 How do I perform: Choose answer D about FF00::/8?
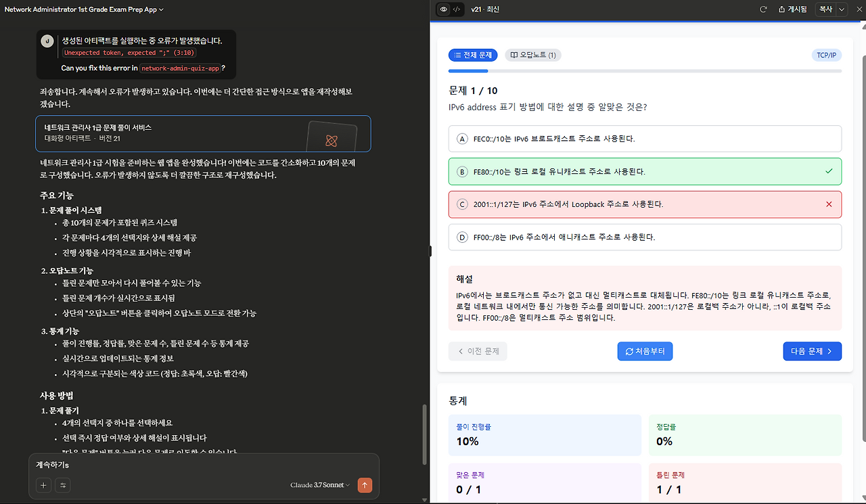[645, 237]
